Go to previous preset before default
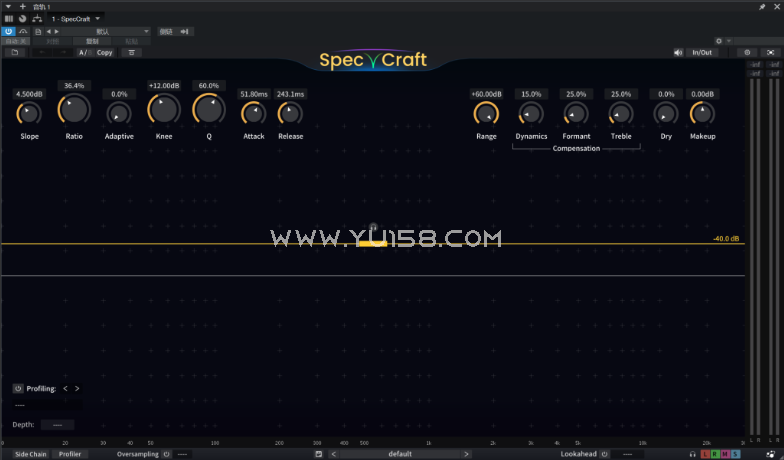 click(334, 454)
